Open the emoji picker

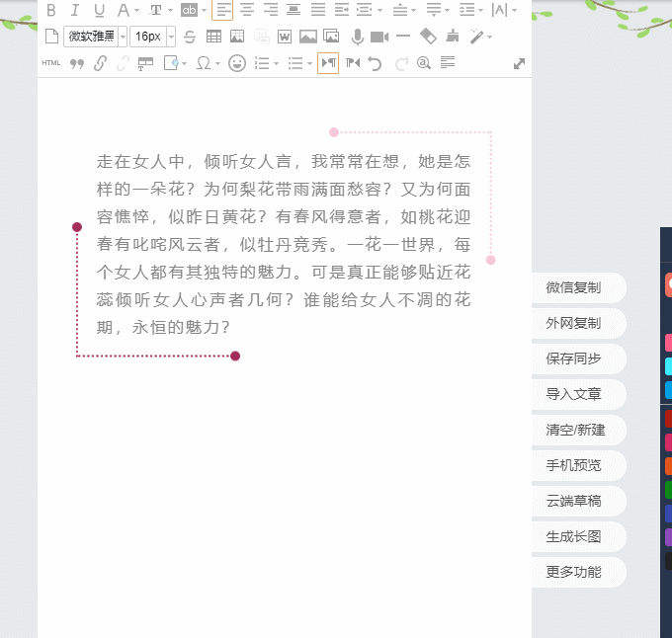pyautogui.click(x=237, y=63)
